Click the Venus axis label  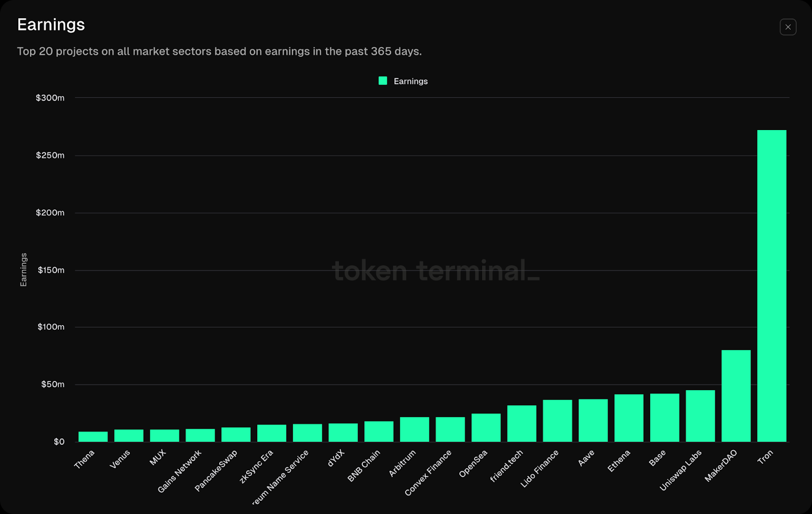pos(120,459)
